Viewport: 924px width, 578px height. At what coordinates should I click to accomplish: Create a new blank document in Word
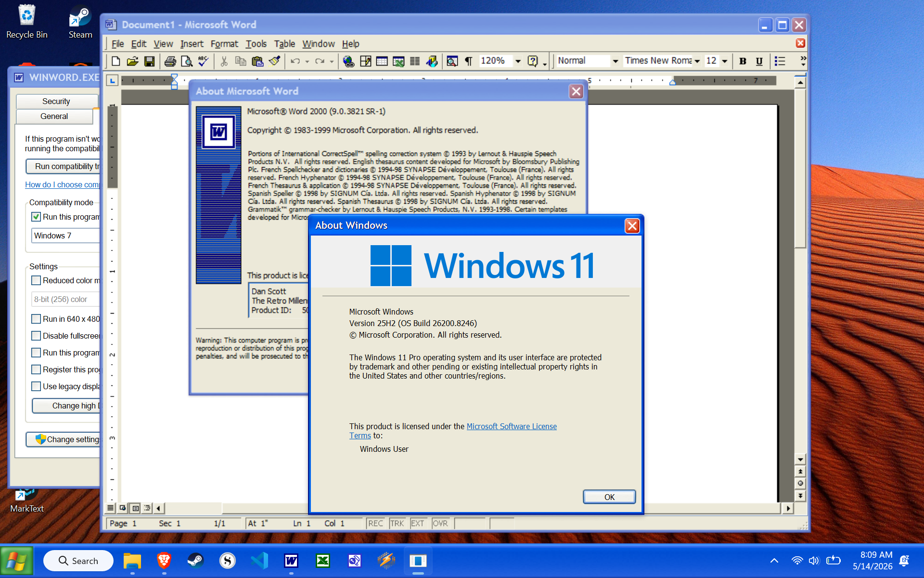click(115, 61)
